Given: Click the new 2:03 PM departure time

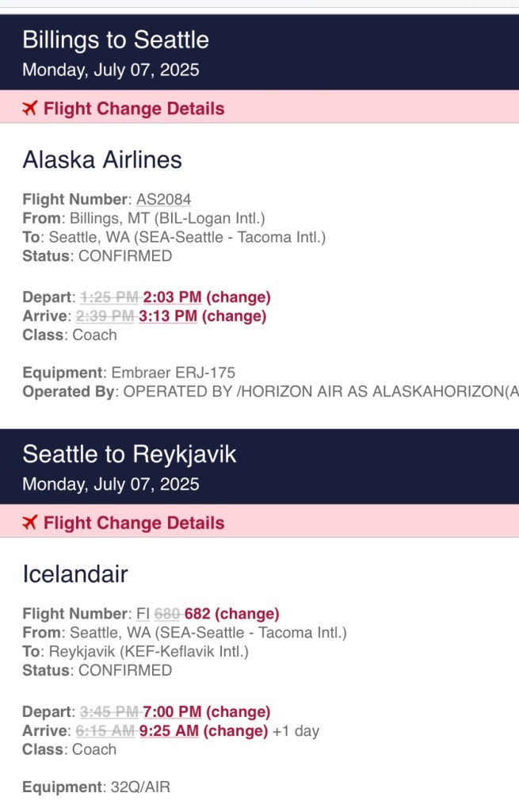Looking at the screenshot, I should pos(172,297).
